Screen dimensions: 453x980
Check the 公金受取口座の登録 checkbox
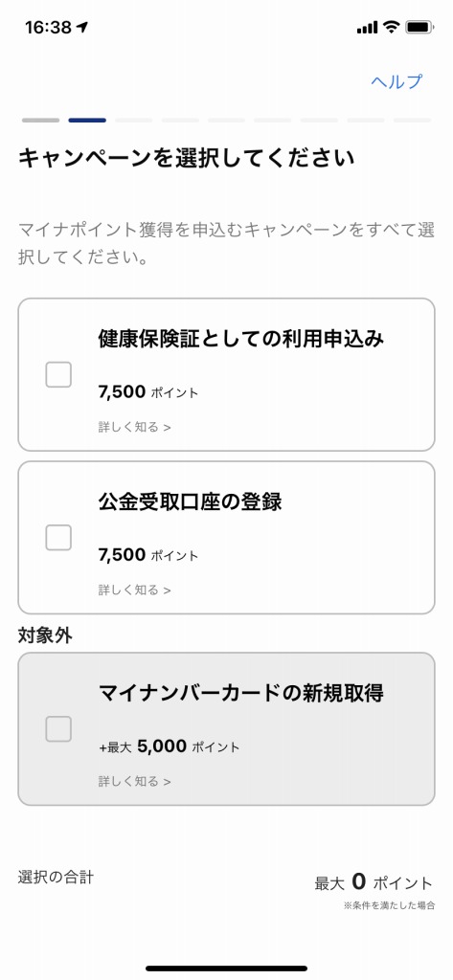58,538
